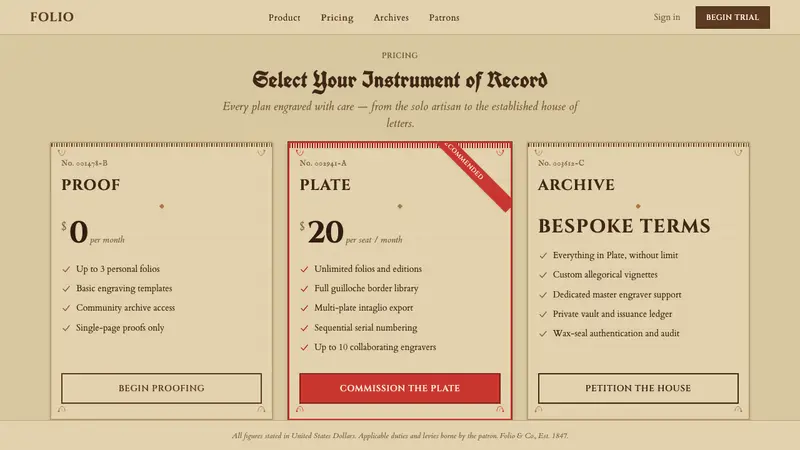Click the $0 per month price

[x=93, y=233]
